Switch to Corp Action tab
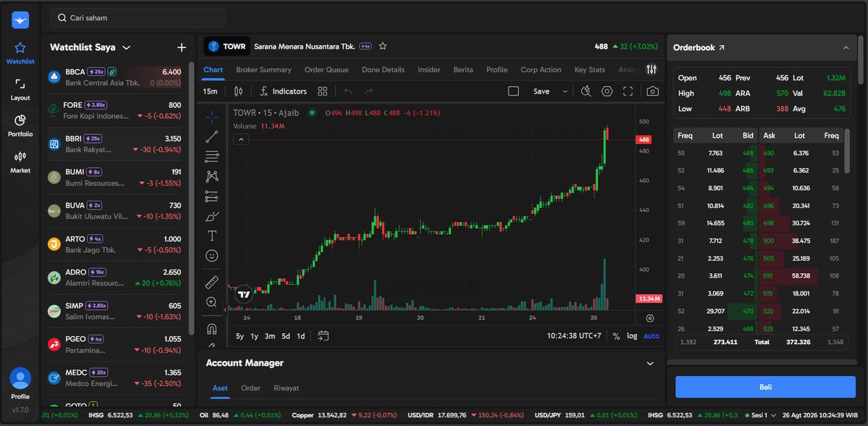868x426 pixels. pyautogui.click(x=541, y=70)
